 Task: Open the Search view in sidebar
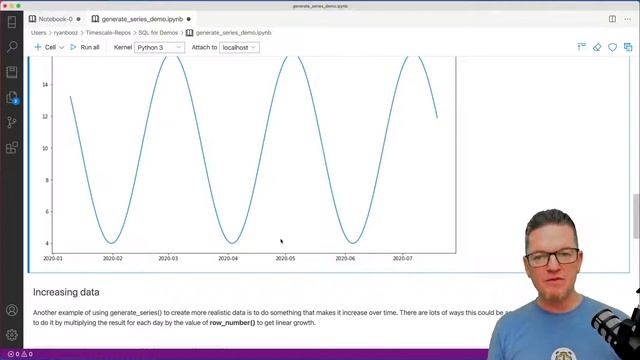tap(12, 47)
